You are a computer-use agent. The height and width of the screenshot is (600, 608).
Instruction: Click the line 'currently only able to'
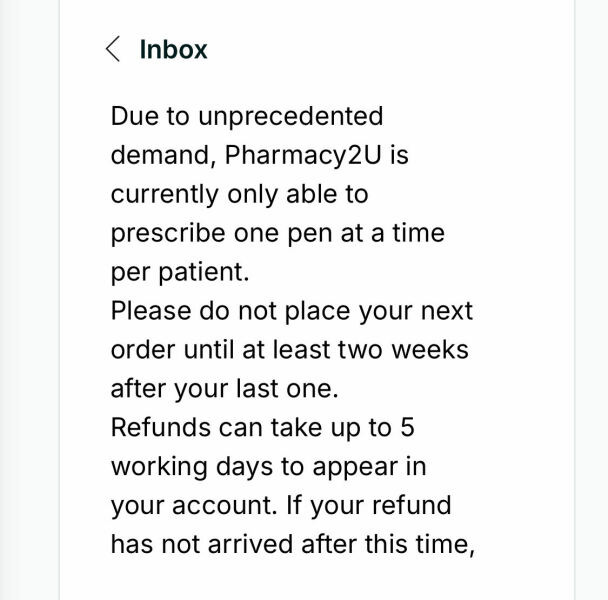pyautogui.click(x=240, y=194)
